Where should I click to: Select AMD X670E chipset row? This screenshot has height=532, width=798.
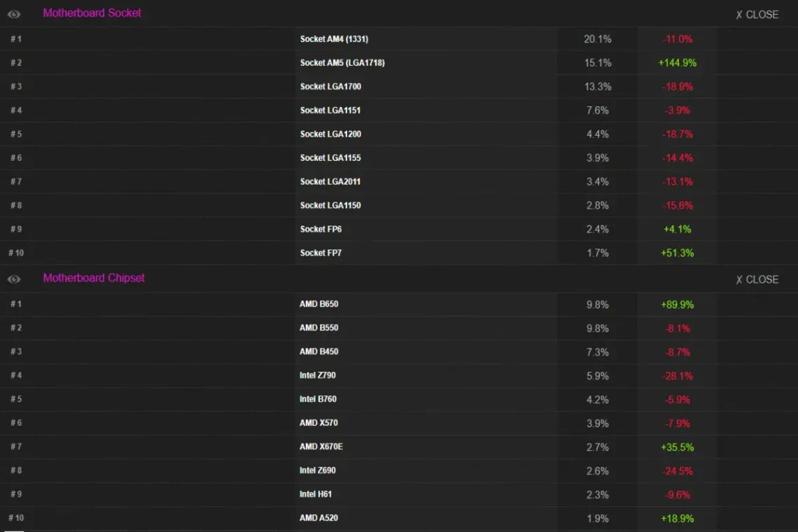[x=399, y=447]
